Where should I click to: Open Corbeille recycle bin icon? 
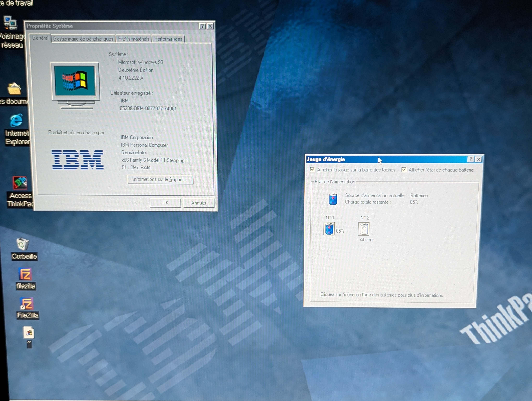(x=22, y=244)
